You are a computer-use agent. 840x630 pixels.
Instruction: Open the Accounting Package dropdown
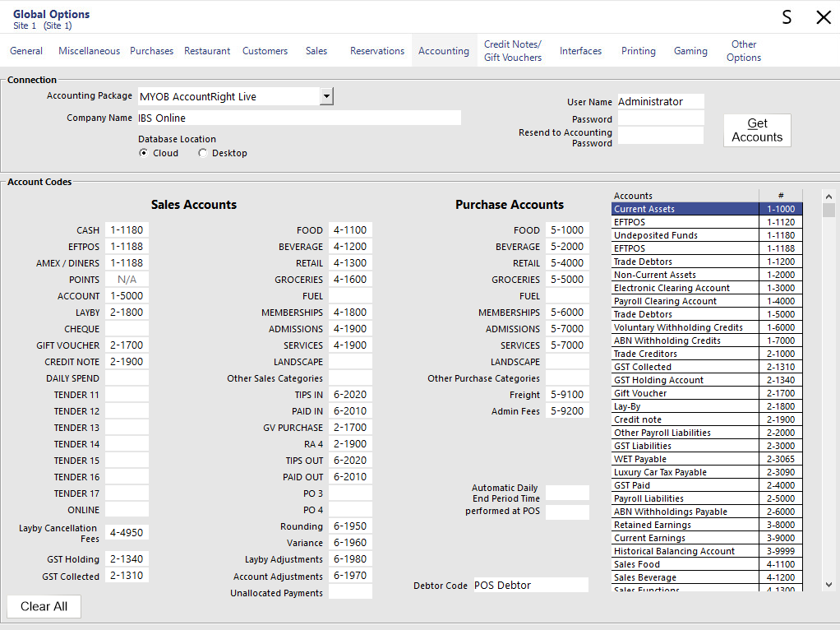click(x=326, y=95)
